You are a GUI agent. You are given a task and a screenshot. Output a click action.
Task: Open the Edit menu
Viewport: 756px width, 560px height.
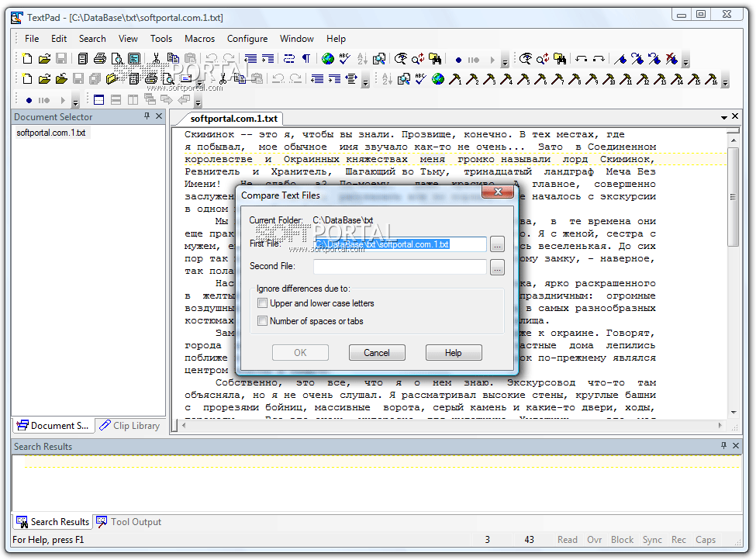[x=59, y=39]
